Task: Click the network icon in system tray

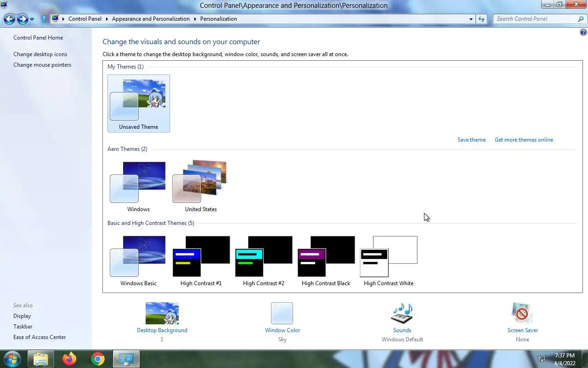Action: 542,359
